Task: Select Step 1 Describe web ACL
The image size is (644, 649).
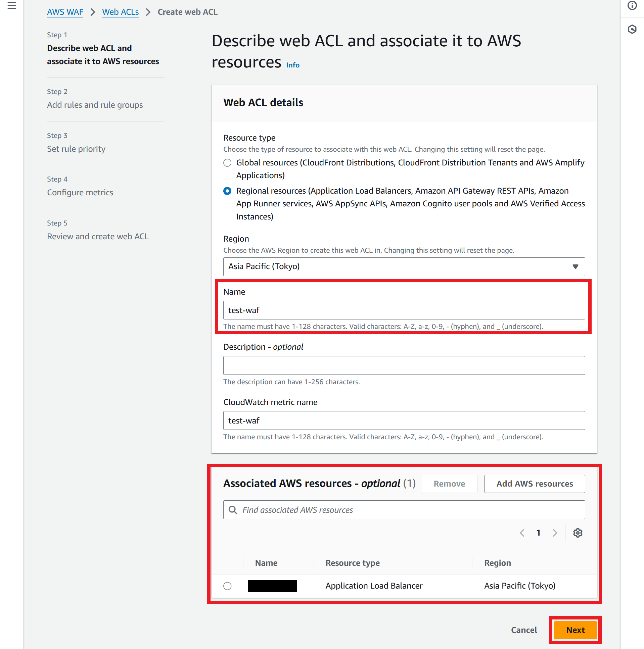Action: click(103, 55)
